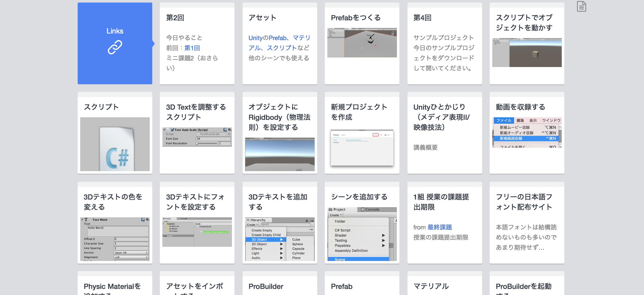
Task: Open the 最終課題 link
Action: 440,227
